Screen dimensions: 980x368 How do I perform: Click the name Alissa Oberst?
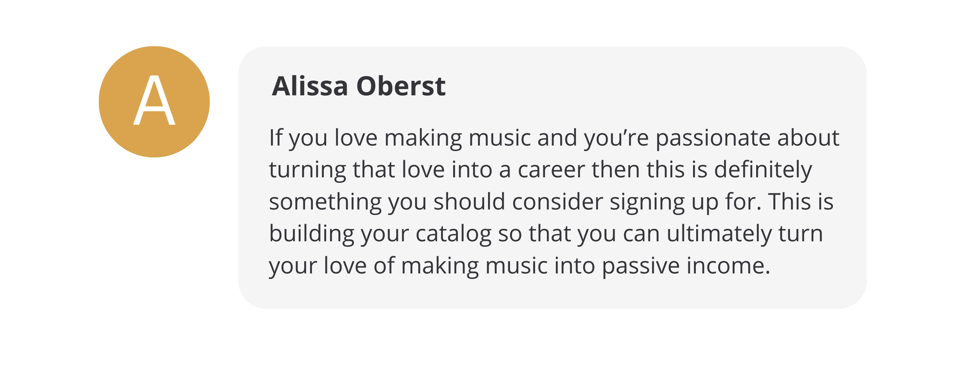(358, 86)
